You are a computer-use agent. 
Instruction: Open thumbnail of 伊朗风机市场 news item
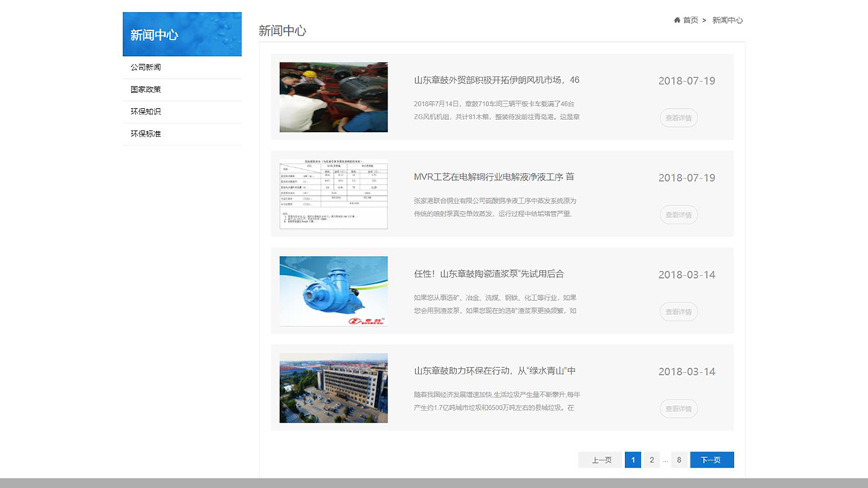[333, 97]
